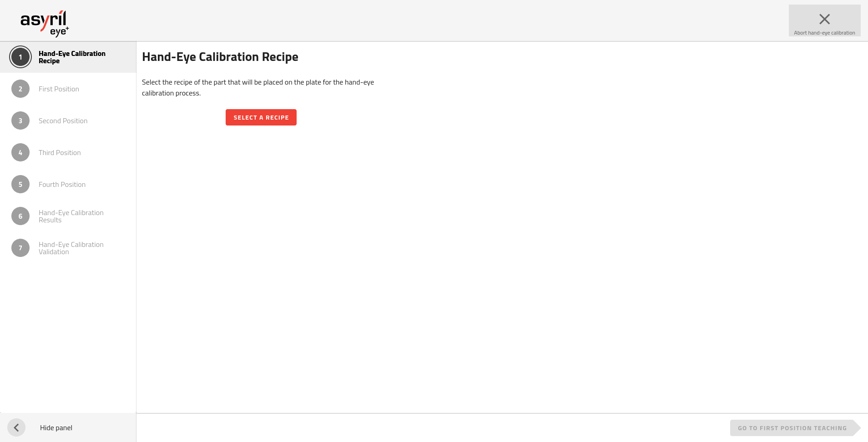The height and width of the screenshot is (442, 868).
Task: Navigate to the Hand-Eye Calibration Validation label
Action: 71,248
